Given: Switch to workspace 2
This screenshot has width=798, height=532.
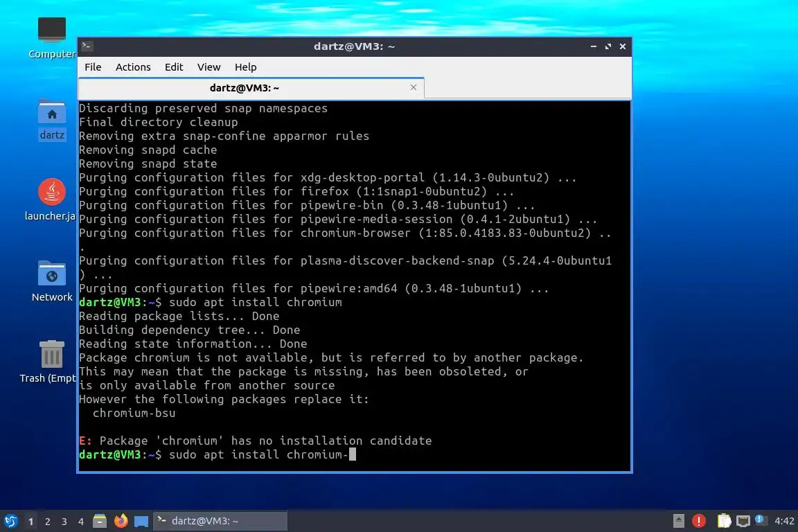Looking at the screenshot, I should click(x=48, y=522).
